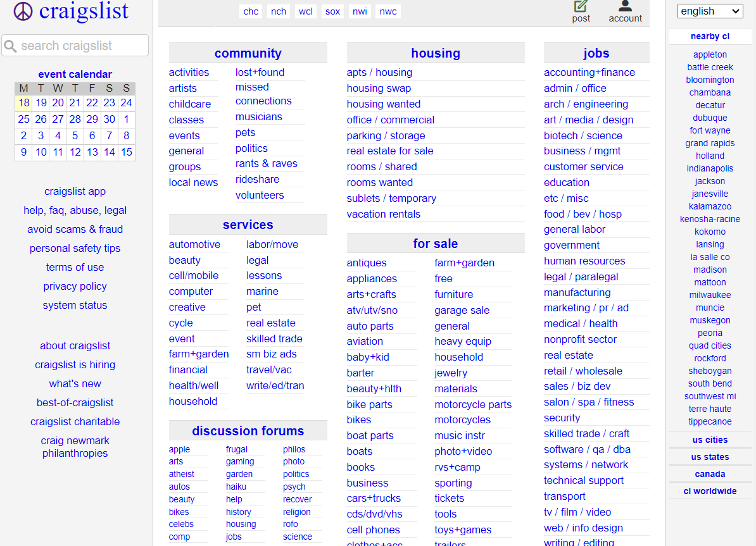Open the account person icon
Viewport: 756px width, 546px height.
point(625,6)
